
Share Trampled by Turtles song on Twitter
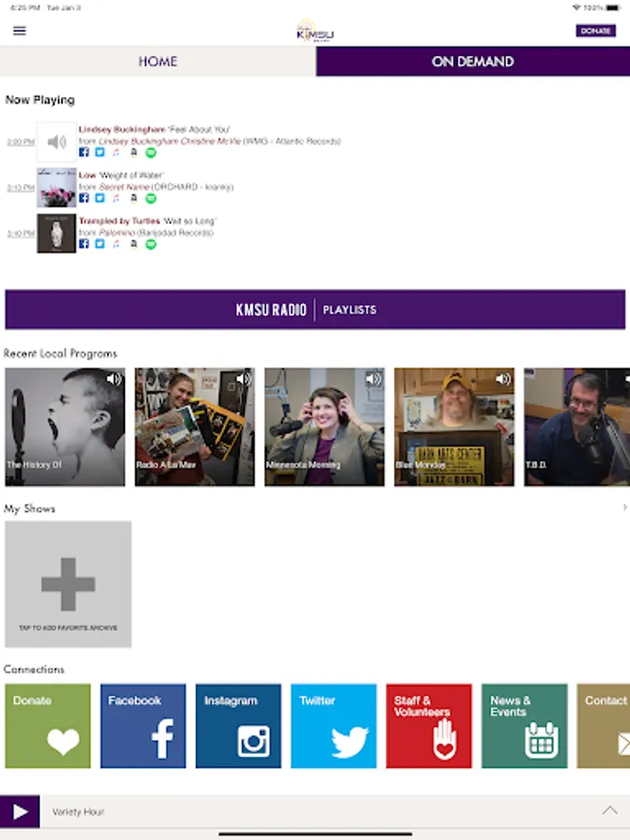[x=100, y=244]
